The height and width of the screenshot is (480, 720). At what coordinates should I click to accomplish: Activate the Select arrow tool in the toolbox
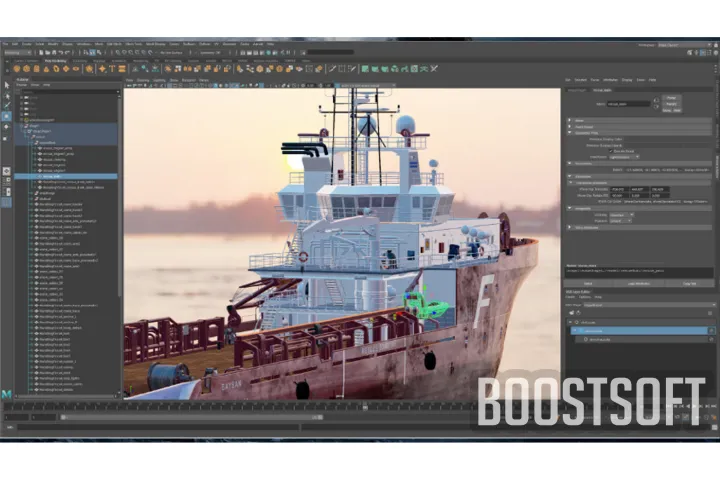tap(6, 85)
